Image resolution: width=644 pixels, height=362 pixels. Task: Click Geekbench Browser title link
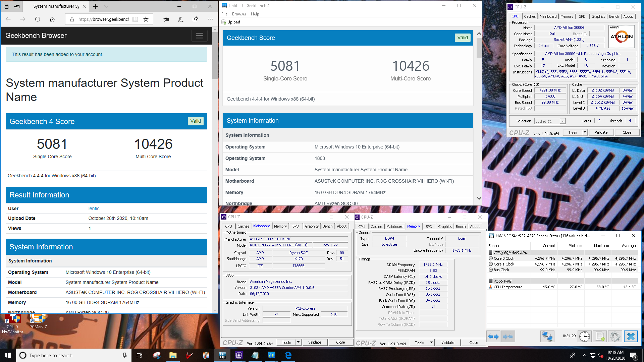click(36, 36)
